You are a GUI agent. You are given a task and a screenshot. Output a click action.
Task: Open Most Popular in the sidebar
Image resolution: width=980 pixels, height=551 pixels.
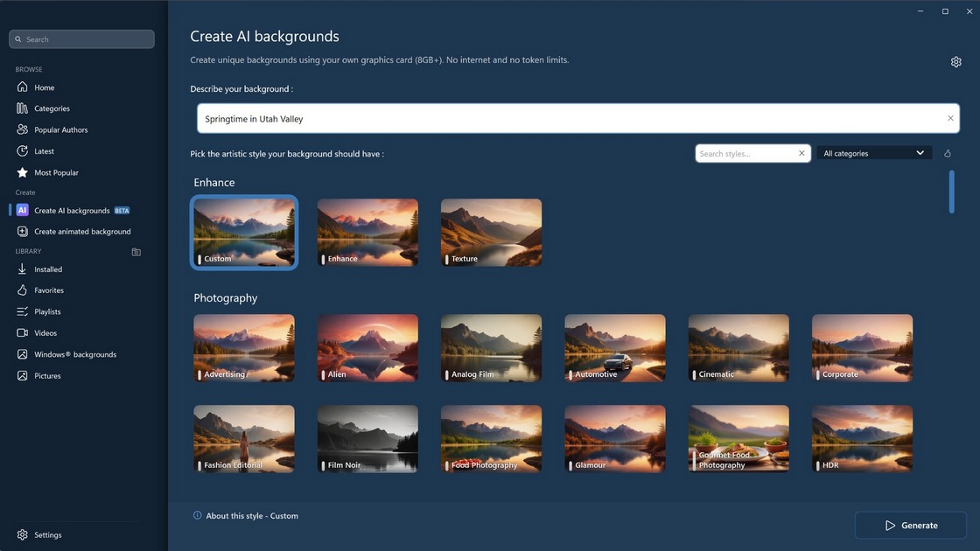56,172
